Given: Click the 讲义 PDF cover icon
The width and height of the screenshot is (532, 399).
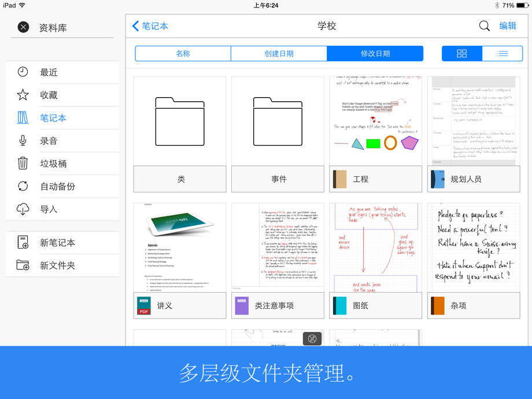Looking at the screenshot, I should (144, 306).
